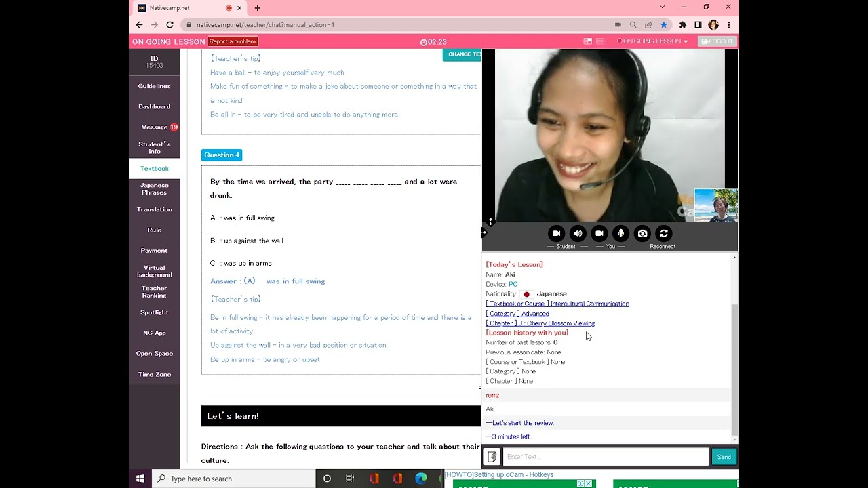Switch to split layout view icon
Screen dimensions: 868x488
tap(588, 41)
